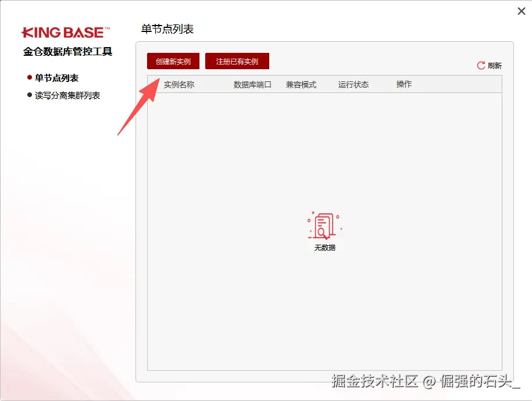Close the window with the X button

click(521, 11)
